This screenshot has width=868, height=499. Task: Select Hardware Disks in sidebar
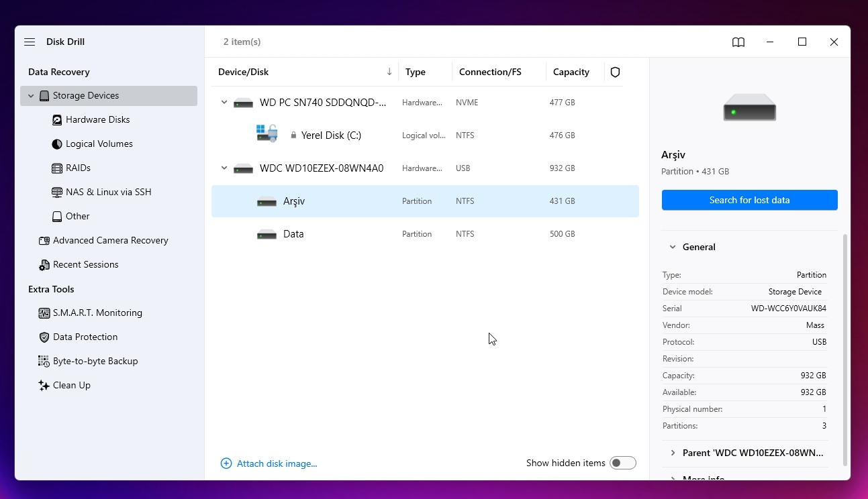pyautogui.click(x=98, y=120)
